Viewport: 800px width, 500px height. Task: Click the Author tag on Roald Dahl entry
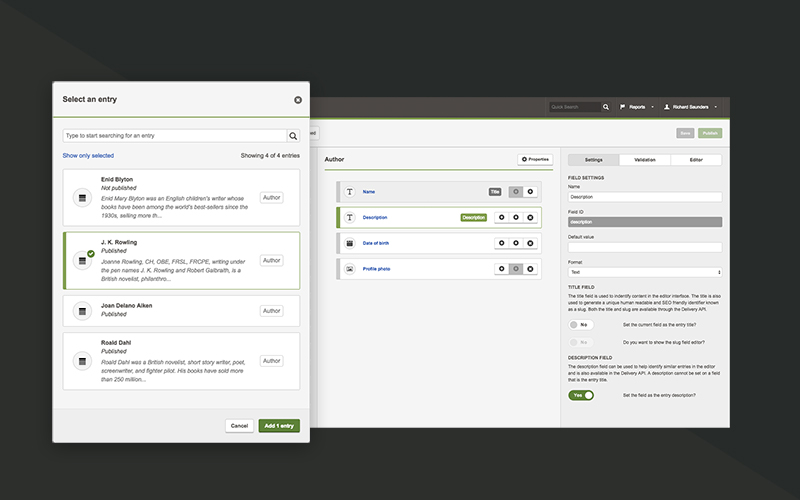271,361
